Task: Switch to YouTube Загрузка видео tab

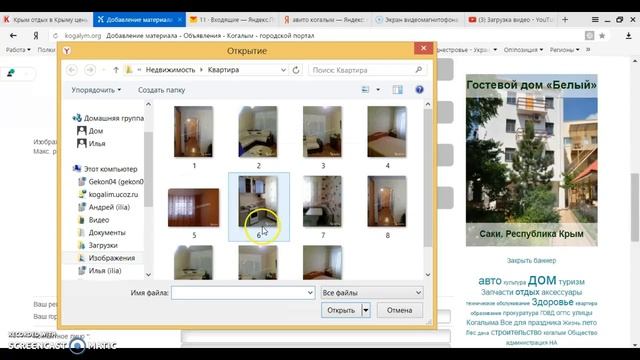Action: point(511,20)
